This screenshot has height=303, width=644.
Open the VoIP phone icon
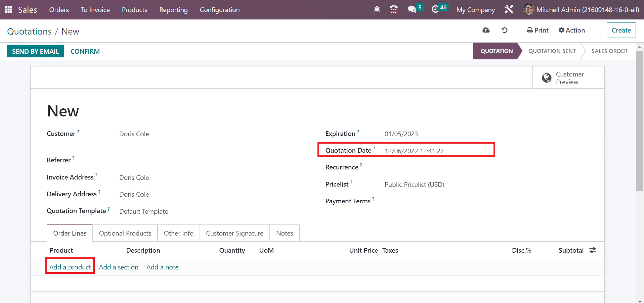(x=394, y=9)
